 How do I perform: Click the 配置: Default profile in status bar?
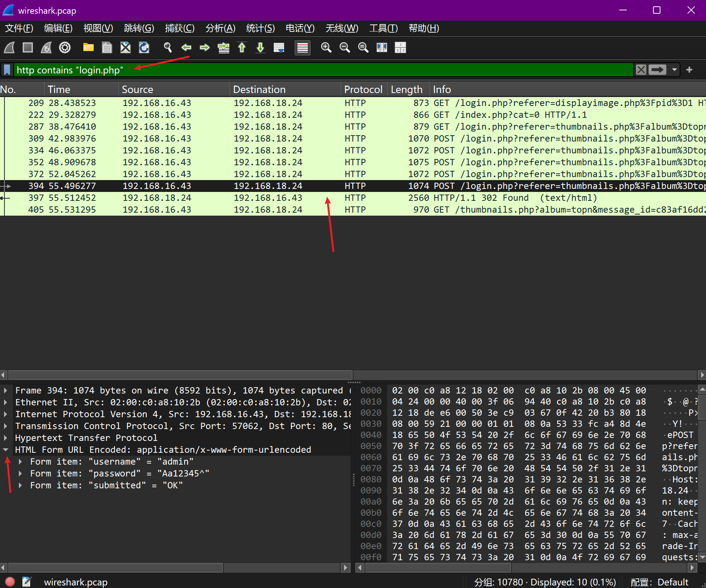pos(659,582)
